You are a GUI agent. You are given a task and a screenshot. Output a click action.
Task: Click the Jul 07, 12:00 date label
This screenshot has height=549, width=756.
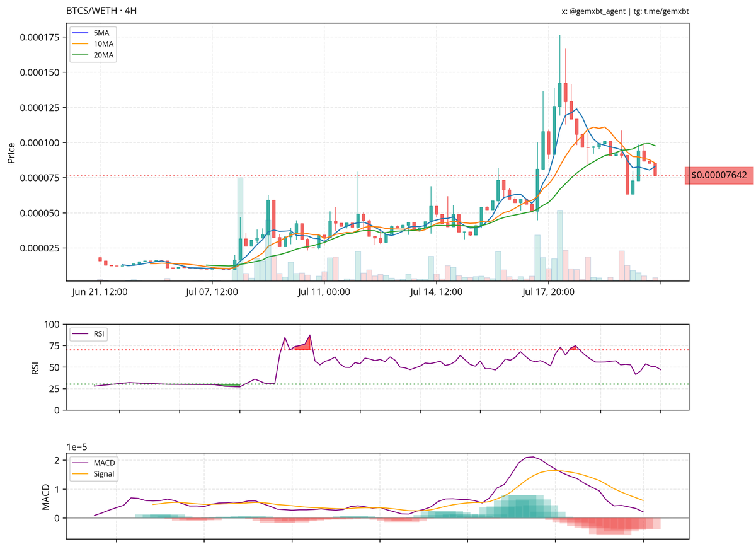click(212, 292)
